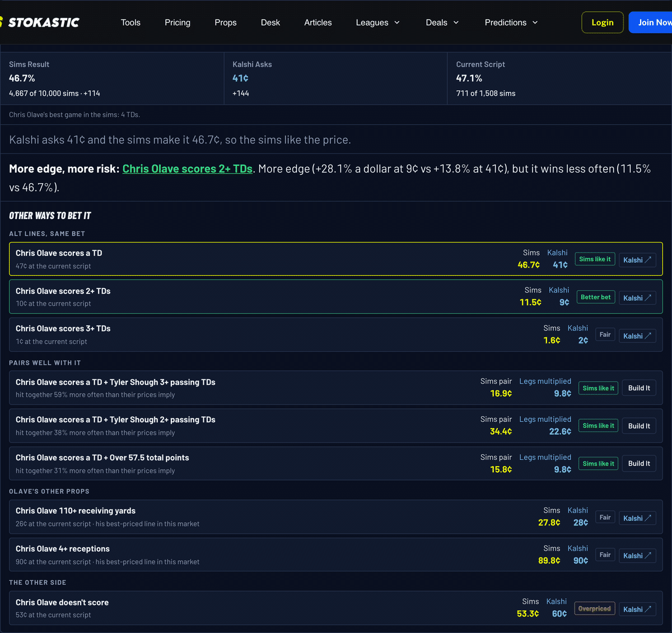Image resolution: width=672 pixels, height=633 pixels.
Task: Select the Chris Olave scores a TD row title
Action: tap(59, 253)
